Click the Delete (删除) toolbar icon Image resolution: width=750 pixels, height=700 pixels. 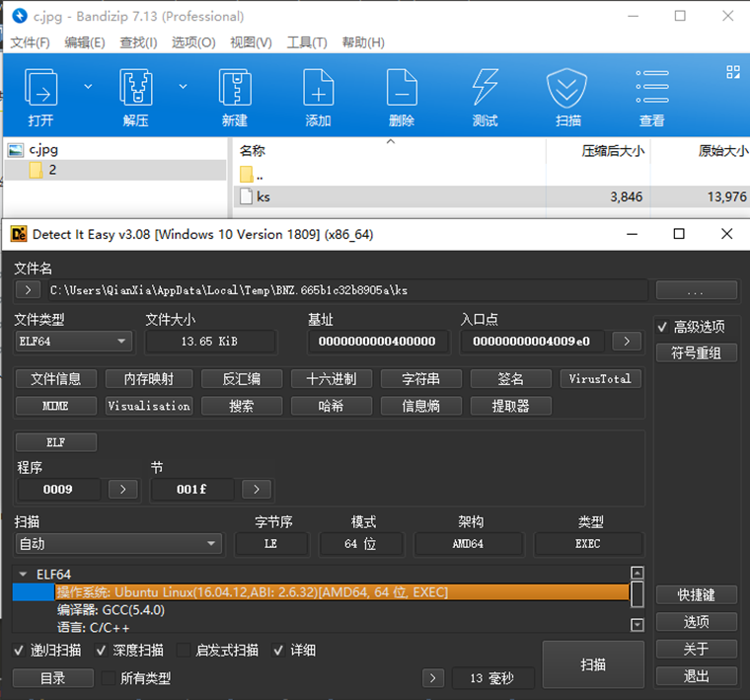point(402,89)
